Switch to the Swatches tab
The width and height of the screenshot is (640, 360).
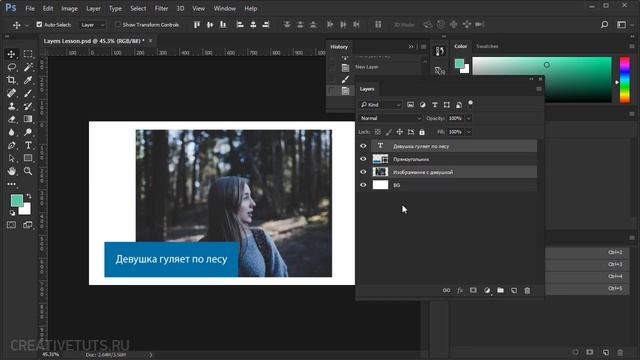[487, 46]
